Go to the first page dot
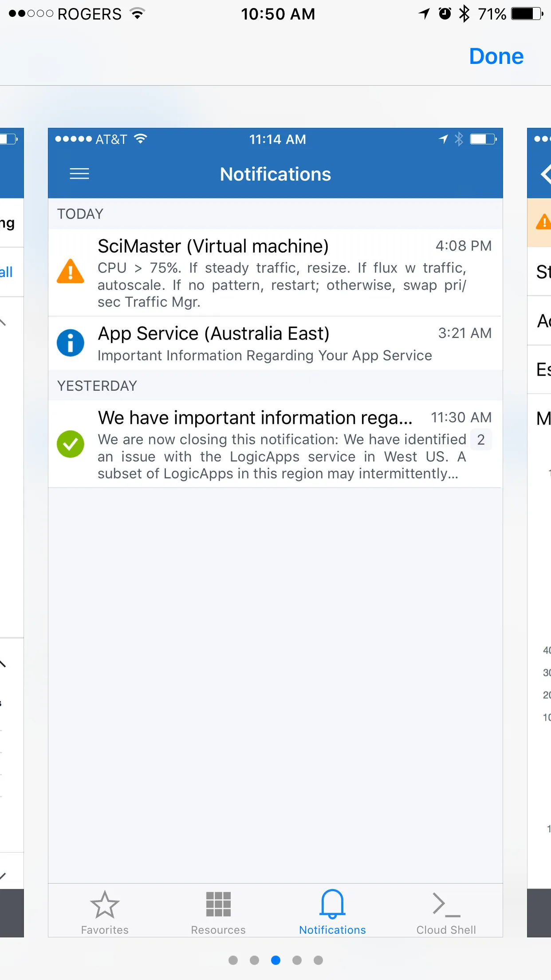 pyautogui.click(x=233, y=960)
